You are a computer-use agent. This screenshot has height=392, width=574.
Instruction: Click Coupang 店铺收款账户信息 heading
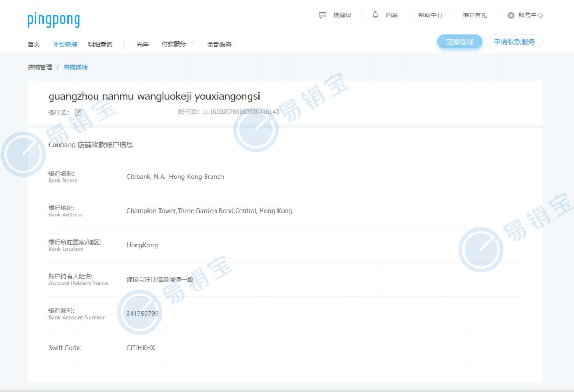point(91,145)
